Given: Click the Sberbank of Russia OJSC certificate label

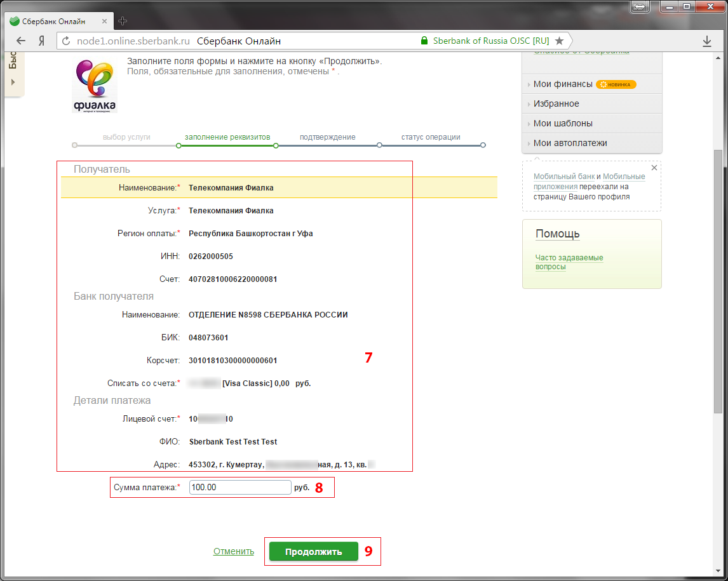Looking at the screenshot, I should pyautogui.click(x=491, y=41).
